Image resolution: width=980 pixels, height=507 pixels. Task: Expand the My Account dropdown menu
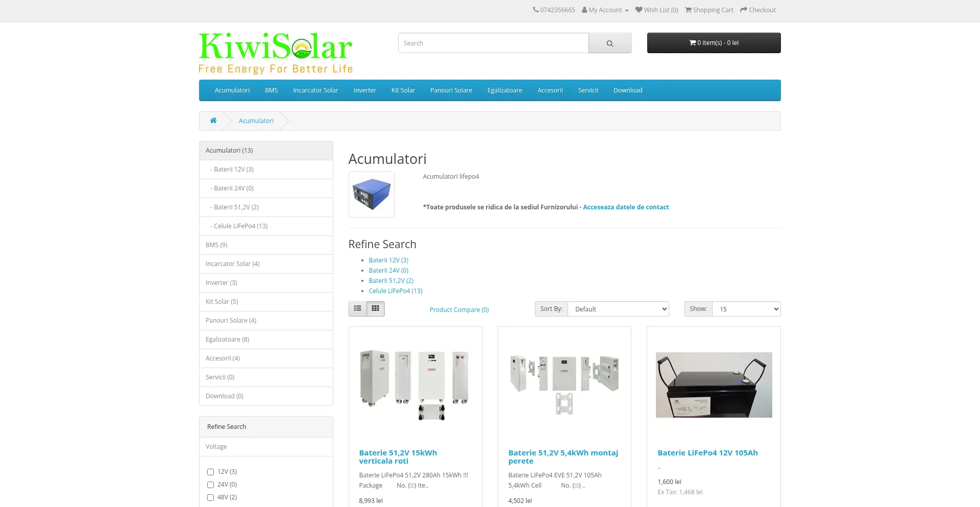pos(605,10)
